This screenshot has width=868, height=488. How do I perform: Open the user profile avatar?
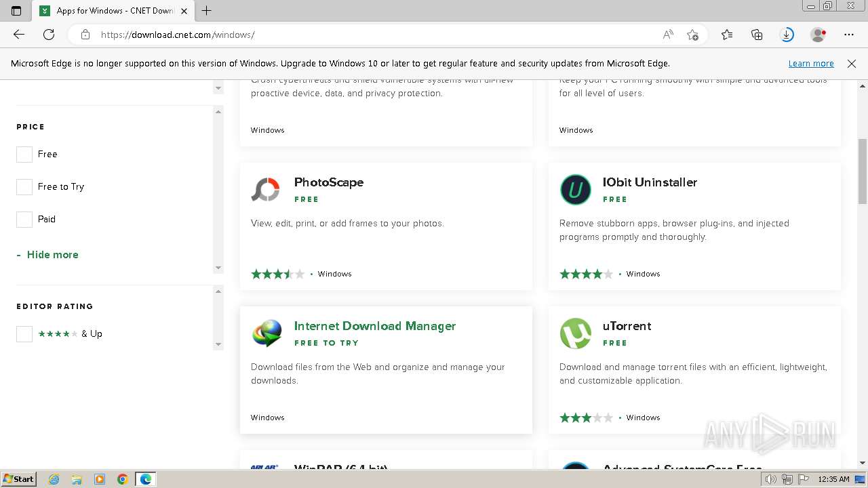[x=818, y=35]
